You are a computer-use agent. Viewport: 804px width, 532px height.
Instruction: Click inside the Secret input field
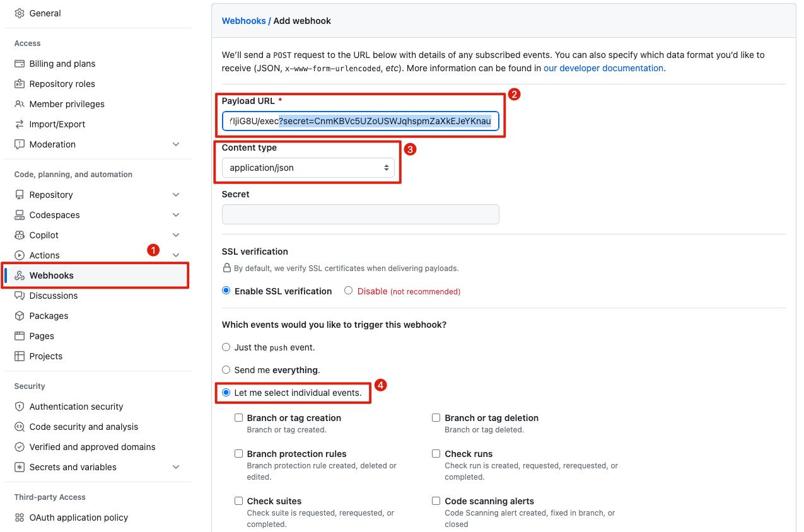360,214
